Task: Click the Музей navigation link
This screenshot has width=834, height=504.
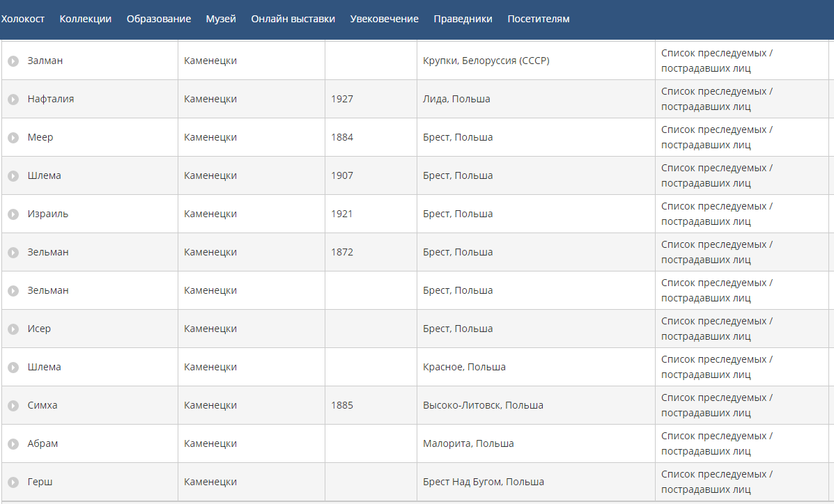Action: pyautogui.click(x=221, y=19)
